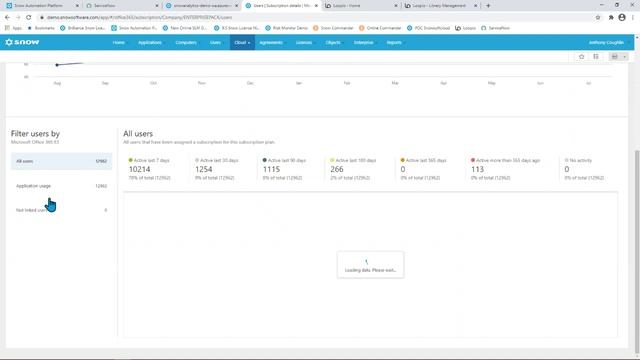Open the browser extensions puzzle icon
Viewport: 640px width, 360px height.
click(611, 17)
